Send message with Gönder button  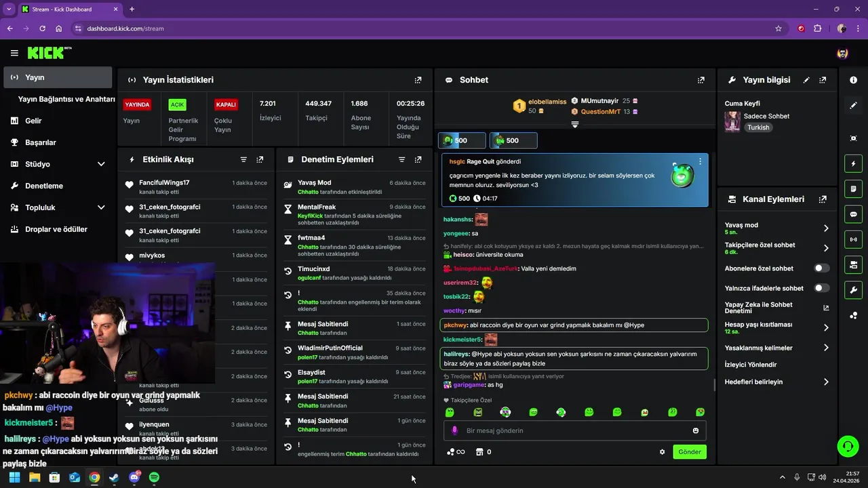click(x=690, y=452)
